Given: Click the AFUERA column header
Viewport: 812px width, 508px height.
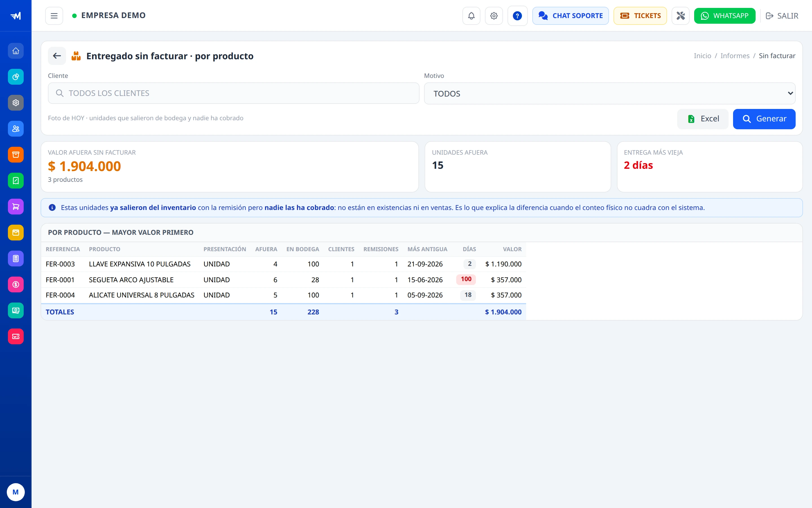Looking at the screenshot, I should tap(266, 249).
